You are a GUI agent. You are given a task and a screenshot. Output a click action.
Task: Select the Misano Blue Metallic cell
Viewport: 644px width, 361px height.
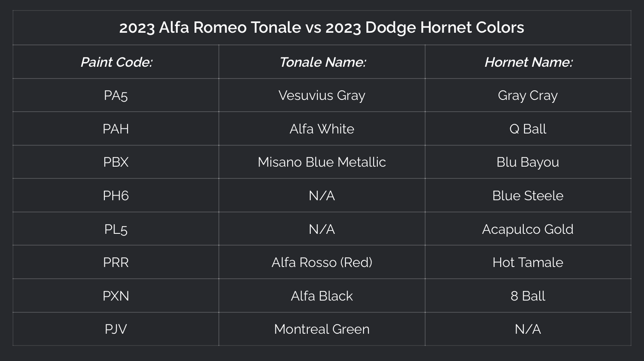[x=322, y=162]
